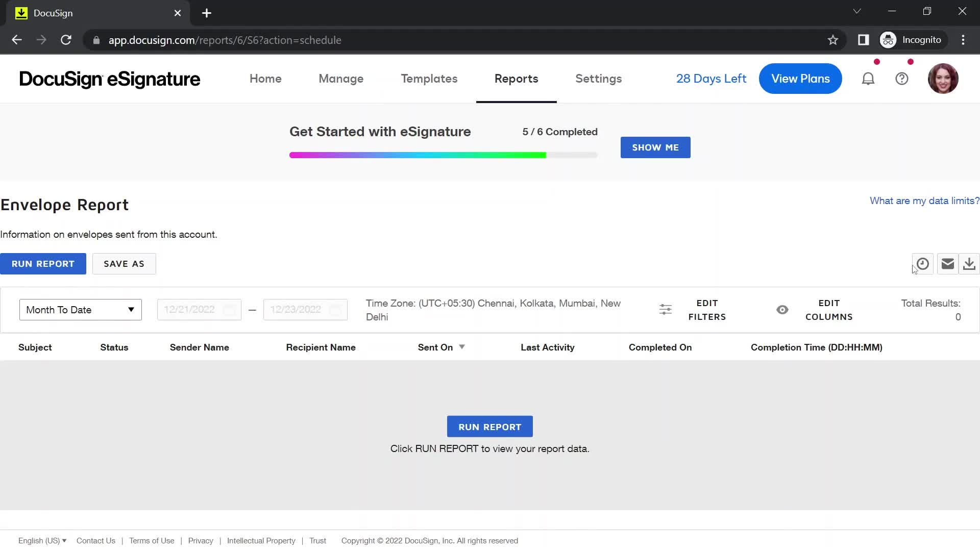Screen dimensions: 980x551
Task: Open Chrome three-dot menu
Action: (x=963, y=40)
